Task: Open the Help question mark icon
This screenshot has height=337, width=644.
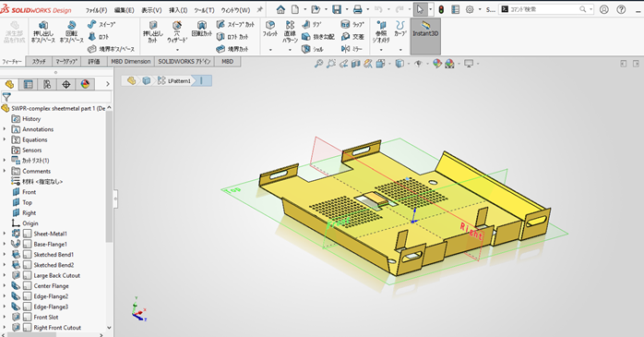Action: [622, 9]
